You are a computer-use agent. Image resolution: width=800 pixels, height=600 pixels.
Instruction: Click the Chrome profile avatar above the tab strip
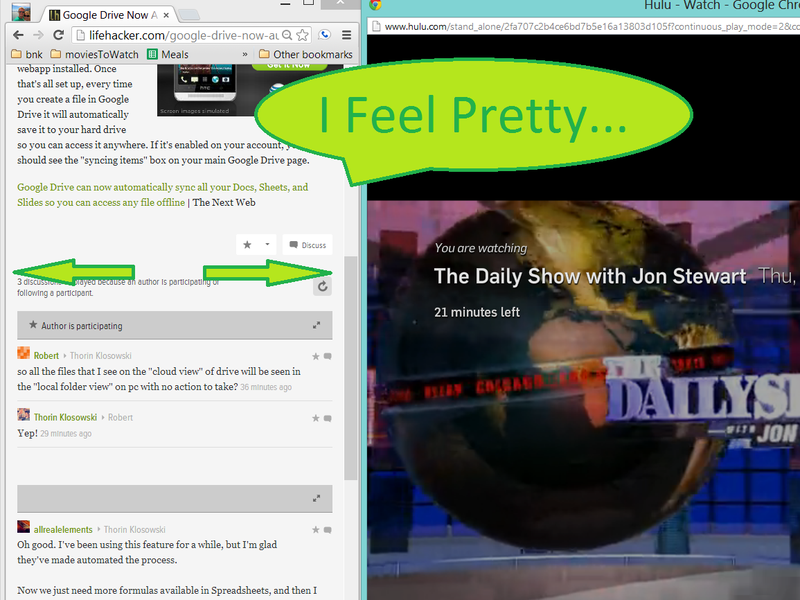click(x=21, y=11)
